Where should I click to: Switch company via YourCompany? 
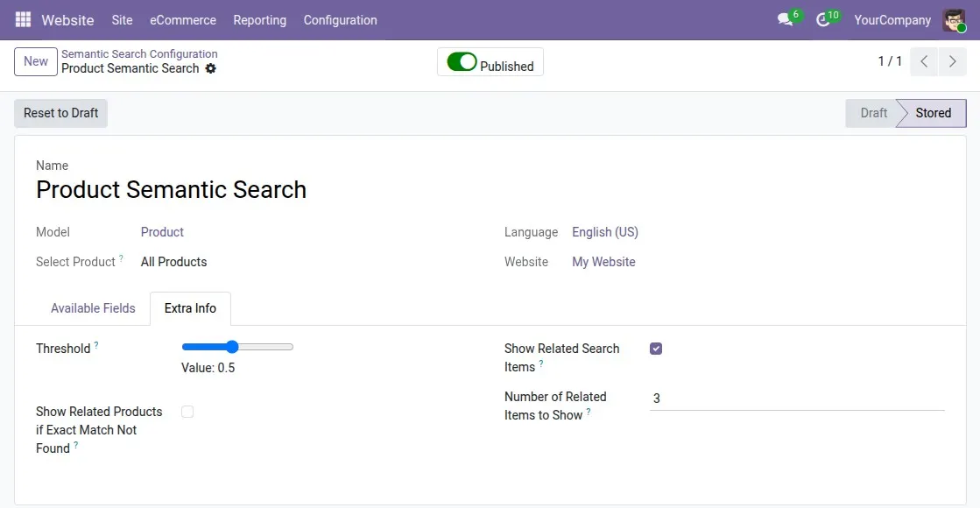892,20
